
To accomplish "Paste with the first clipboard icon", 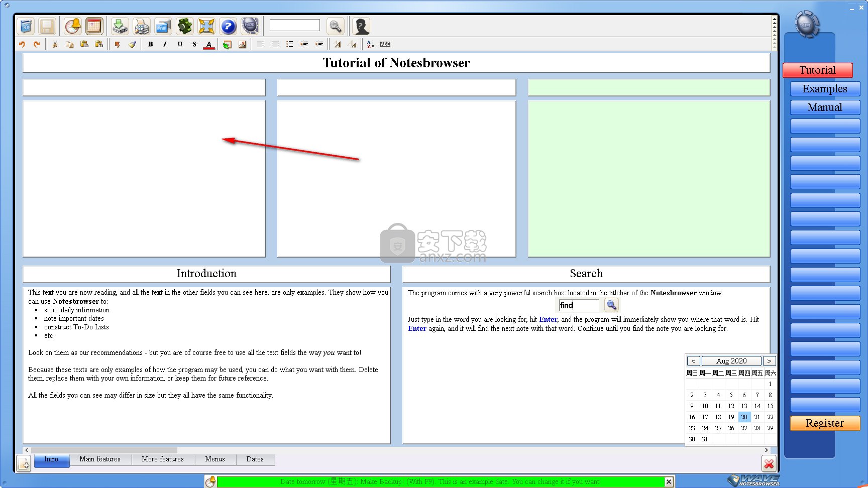I will (84, 44).
